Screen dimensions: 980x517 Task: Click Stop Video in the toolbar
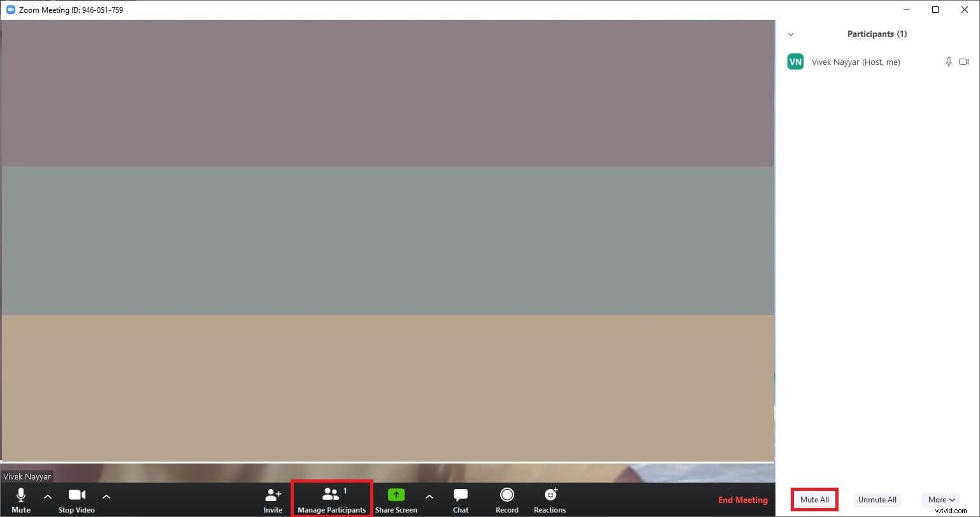tap(76, 499)
